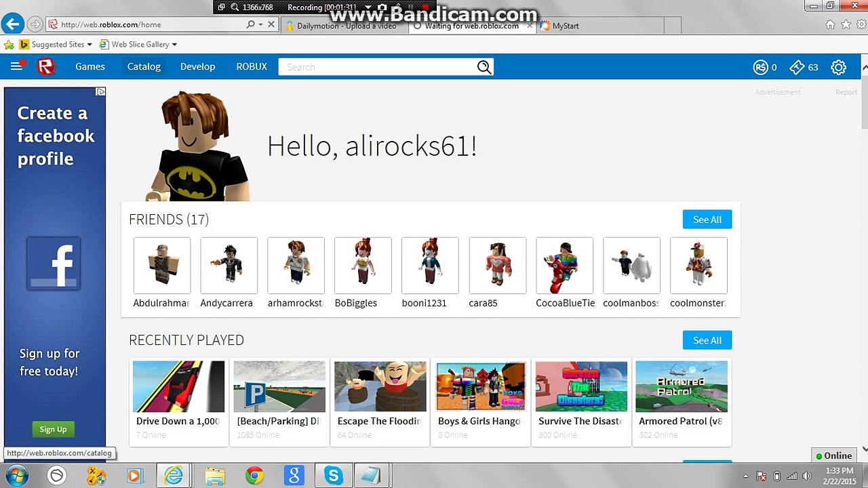
Task: Open Survive The Disasters game thumbnail
Action: click(x=581, y=386)
